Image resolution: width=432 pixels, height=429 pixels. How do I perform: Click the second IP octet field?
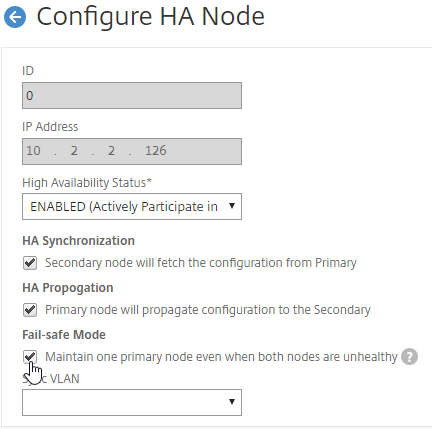tap(74, 151)
